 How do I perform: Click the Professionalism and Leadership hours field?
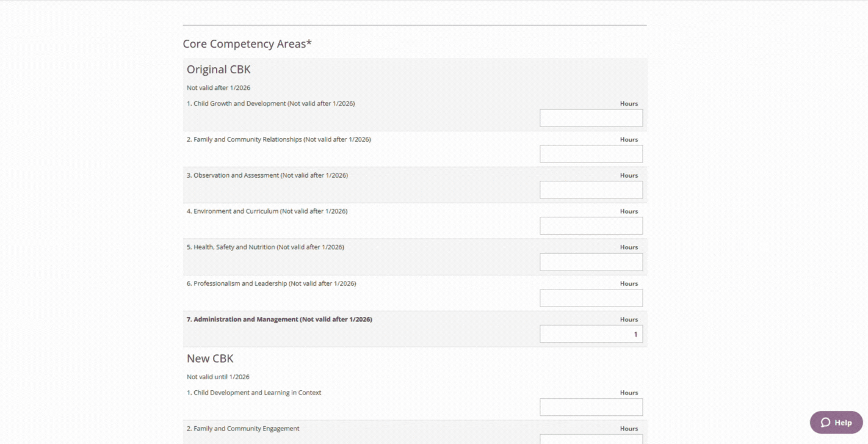click(591, 298)
